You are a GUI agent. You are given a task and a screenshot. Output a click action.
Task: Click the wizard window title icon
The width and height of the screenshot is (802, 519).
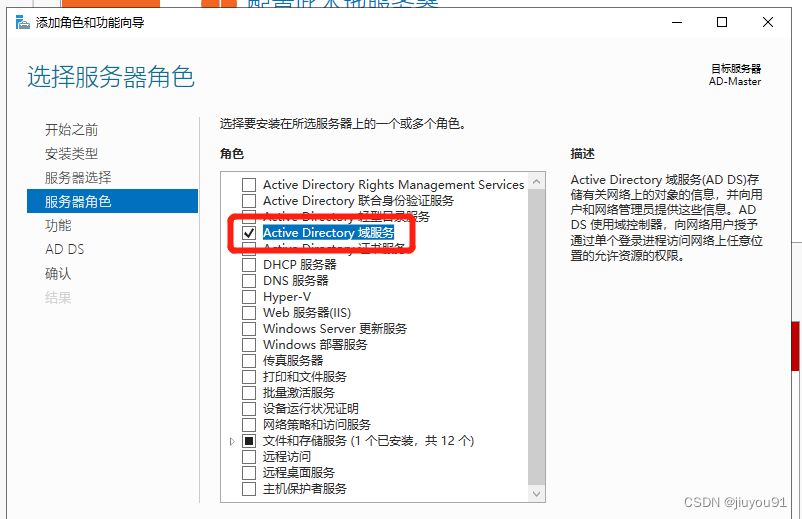pos(23,22)
